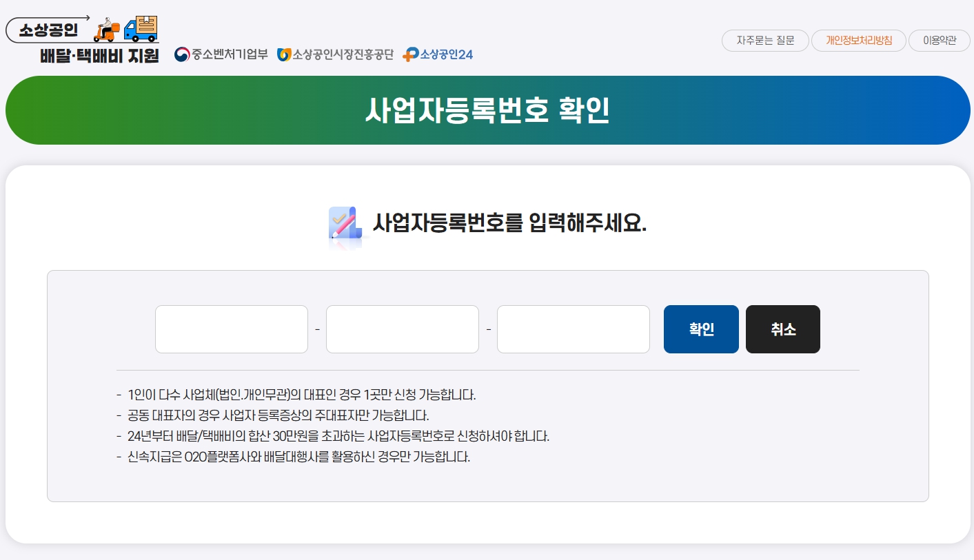Click heading 사업자등록번호를 입력해주세요.
974x560 pixels.
coord(509,223)
